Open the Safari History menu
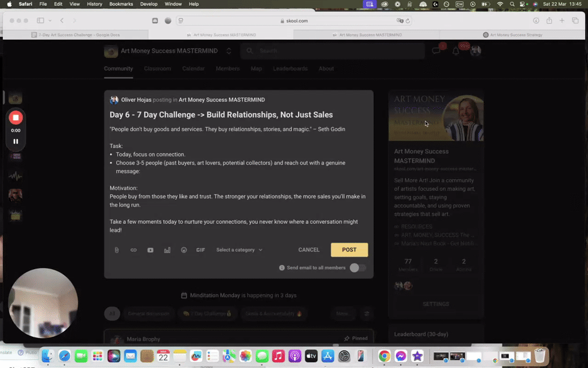Screen dimensions: 588x368 pos(95,4)
